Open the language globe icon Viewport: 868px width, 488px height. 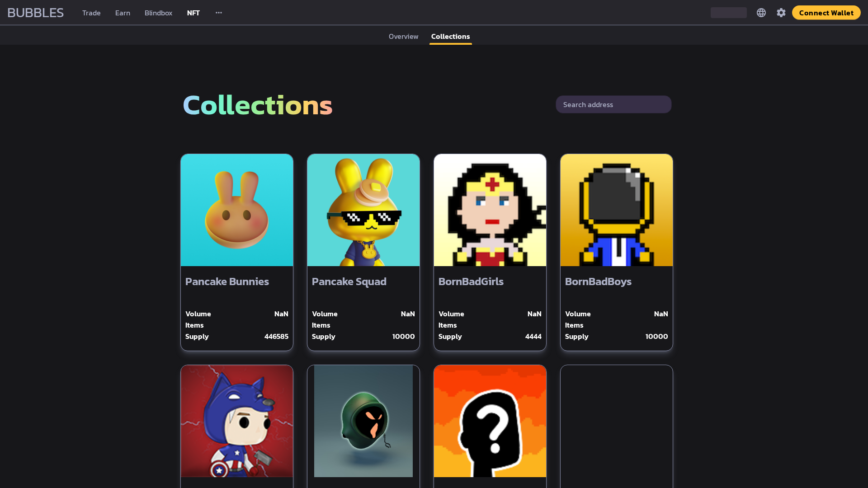761,13
